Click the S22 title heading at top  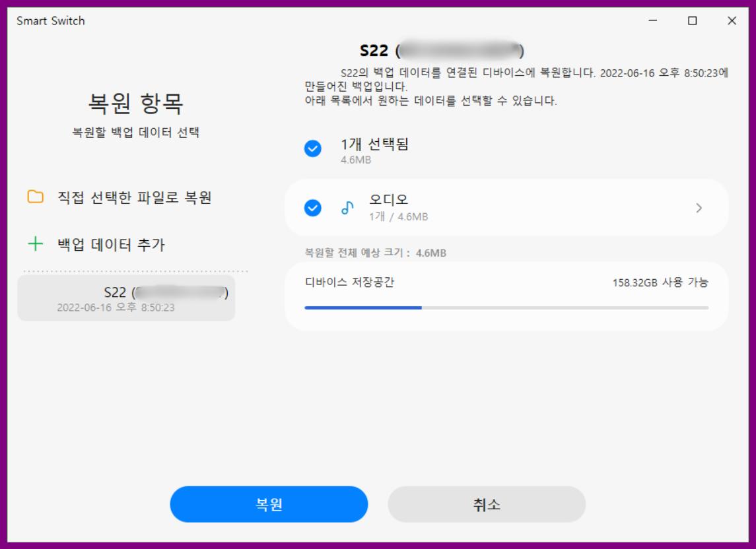tap(442, 51)
